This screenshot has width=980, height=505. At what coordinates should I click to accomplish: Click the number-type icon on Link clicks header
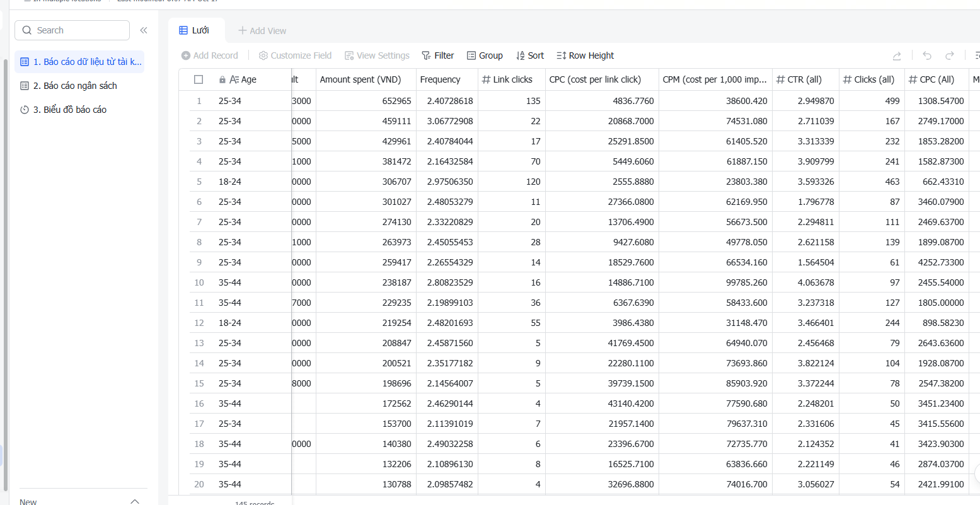click(487, 79)
